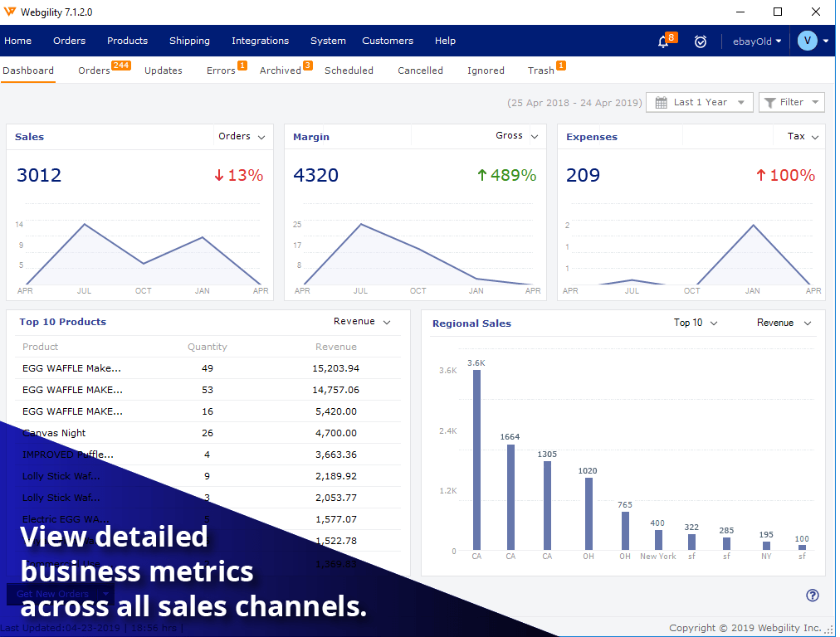Click the calendar icon in date range
Screen dimensions: 840x637
point(662,102)
